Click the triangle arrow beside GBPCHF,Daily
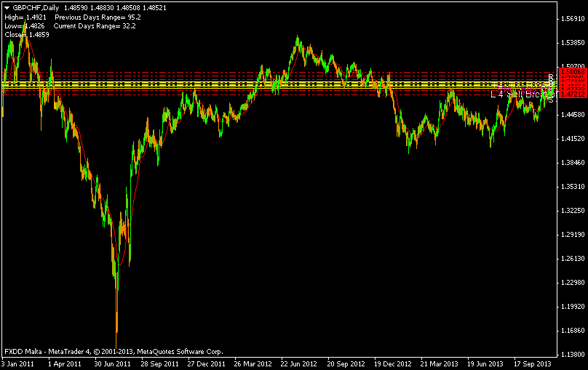588x370 pixels. [x=7, y=7]
